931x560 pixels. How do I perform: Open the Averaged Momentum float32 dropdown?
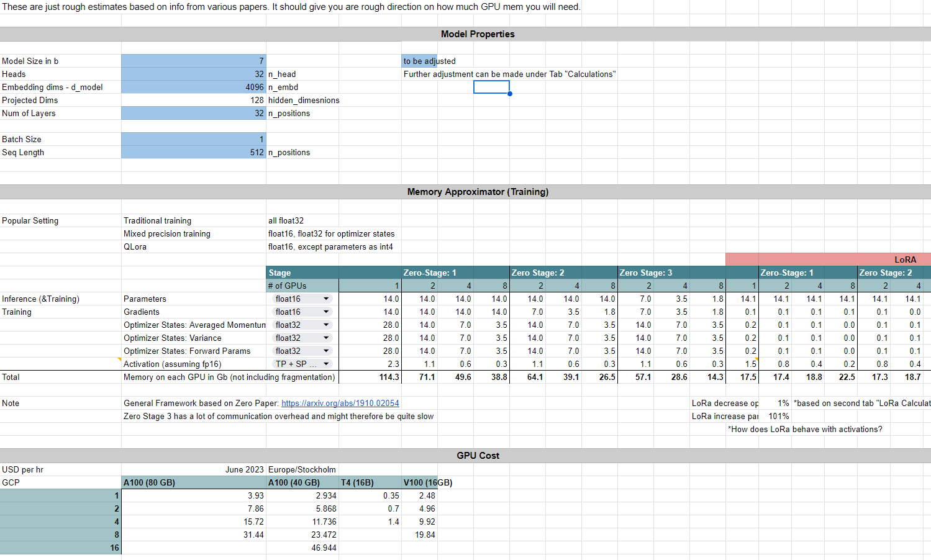click(x=302, y=325)
